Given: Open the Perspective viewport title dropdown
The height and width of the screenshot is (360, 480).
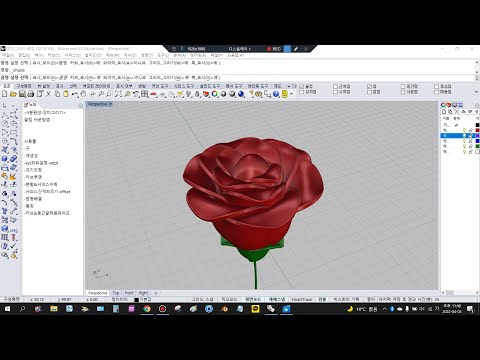Looking at the screenshot, I should [x=111, y=104].
